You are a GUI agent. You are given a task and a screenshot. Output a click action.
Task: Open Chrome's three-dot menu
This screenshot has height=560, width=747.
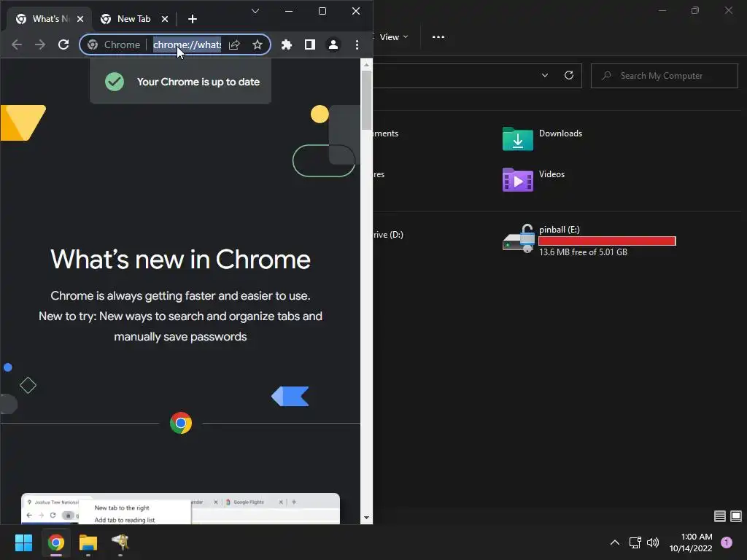click(357, 44)
